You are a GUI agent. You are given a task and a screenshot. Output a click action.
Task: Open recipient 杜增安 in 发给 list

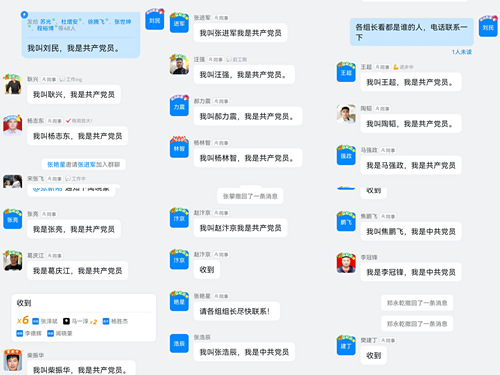click(69, 22)
